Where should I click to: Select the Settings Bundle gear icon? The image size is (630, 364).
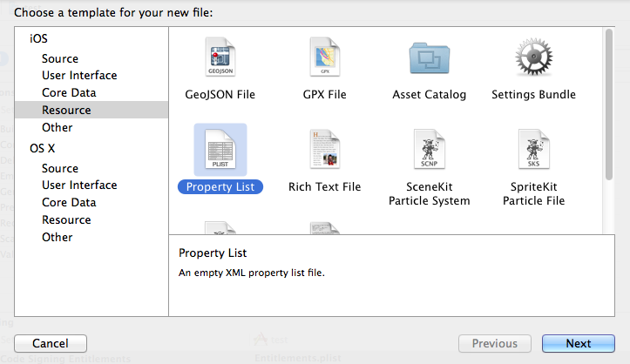tap(533, 59)
